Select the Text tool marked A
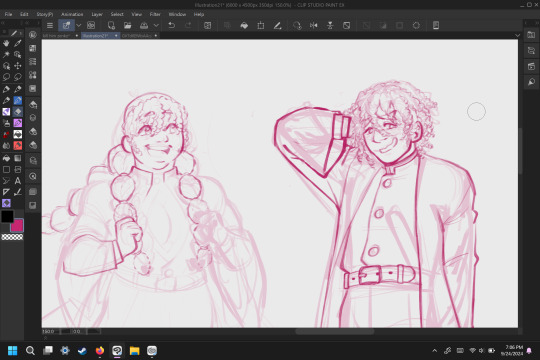 pyautogui.click(x=18, y=181)
